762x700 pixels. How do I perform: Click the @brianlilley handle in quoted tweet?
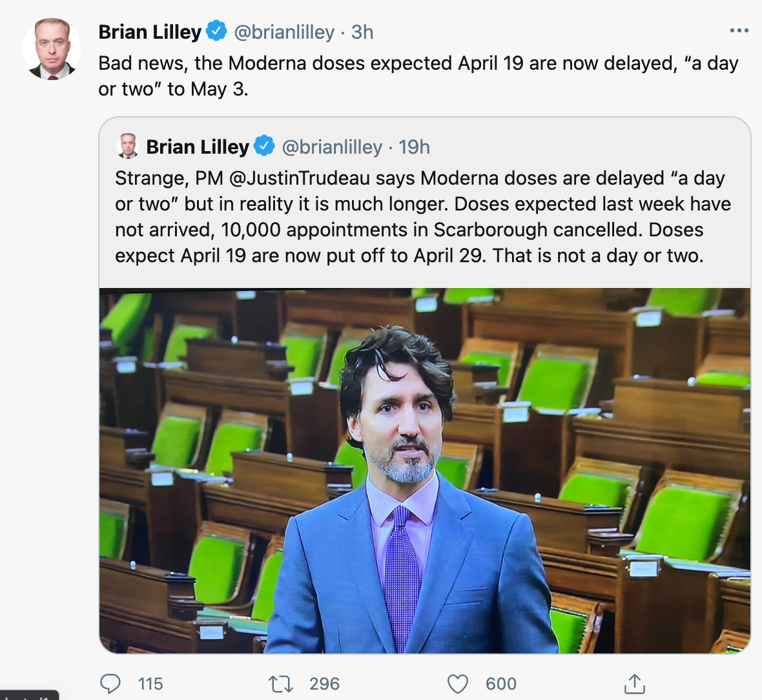coord(332,147)
